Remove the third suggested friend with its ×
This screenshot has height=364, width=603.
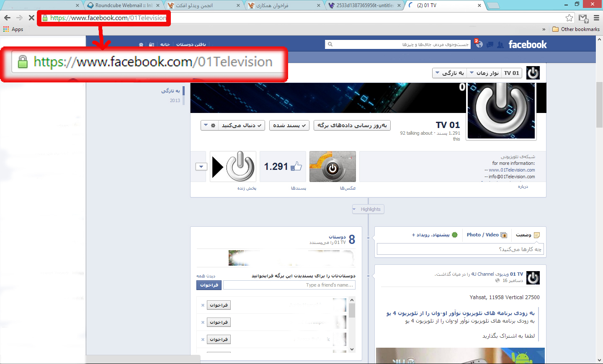(203, 339)
